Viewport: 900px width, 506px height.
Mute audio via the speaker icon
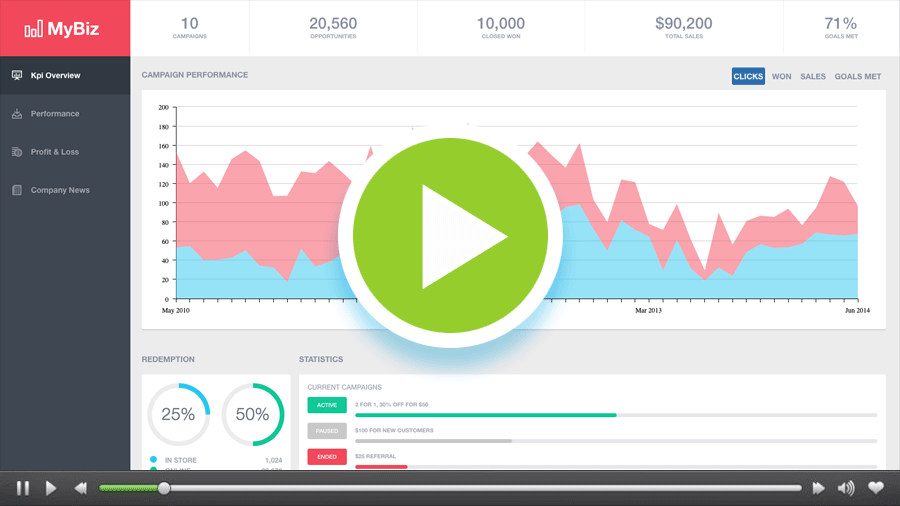tap(846, 488)
